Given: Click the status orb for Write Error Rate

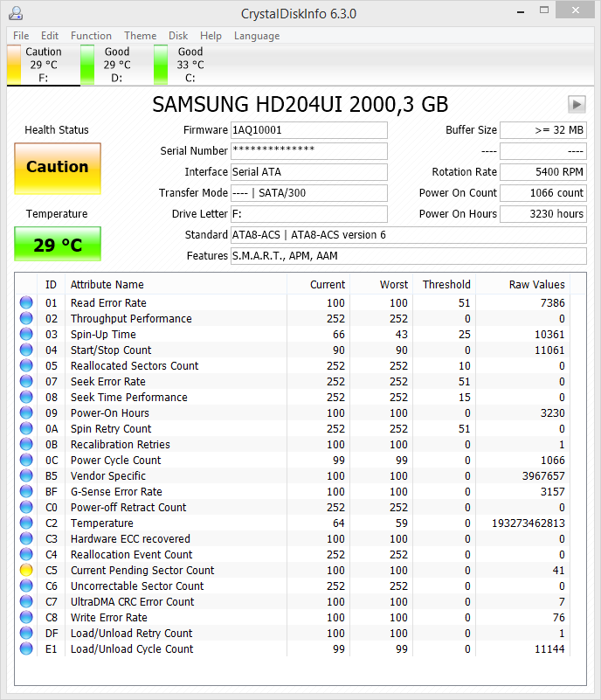Looking at the screenshot, I should [x=26, y=617].
